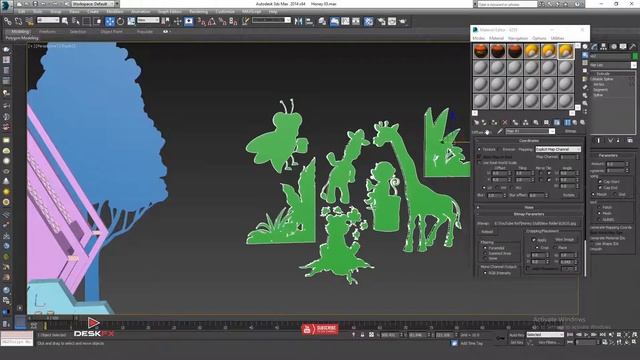Click the Save File quick access icon

(36, 4)
